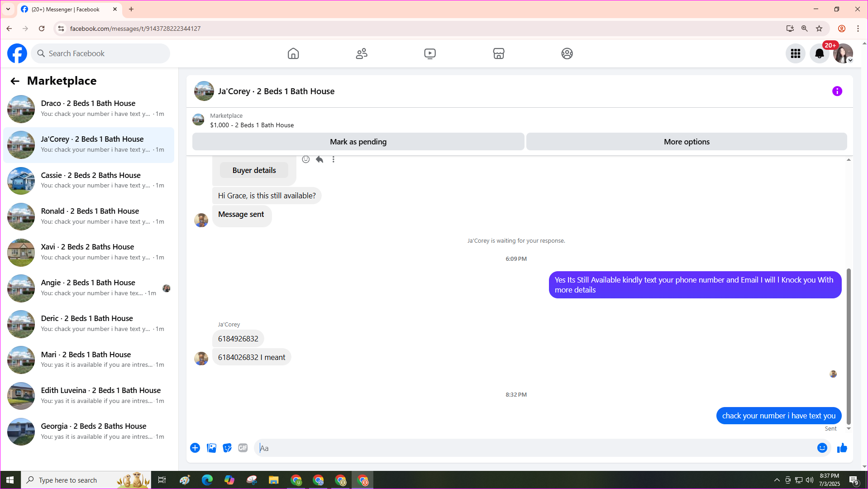The width and height of the screenshot is (868, 489).
Task: Open Angie 2 Beds 1 Bath conversation
Action: click(x=89, y=288)
